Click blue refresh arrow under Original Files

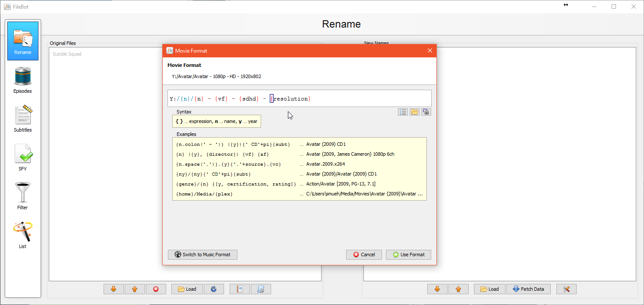tap(214, 289)
